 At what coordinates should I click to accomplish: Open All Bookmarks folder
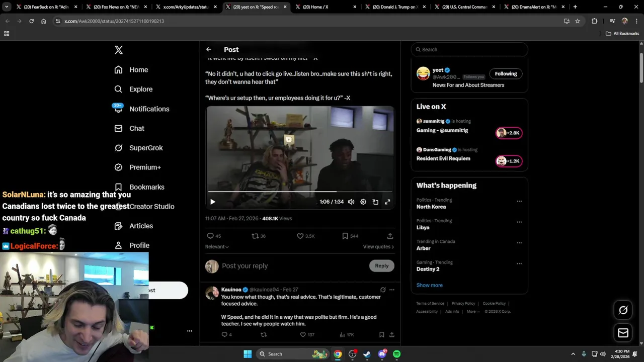click(622, 34)
